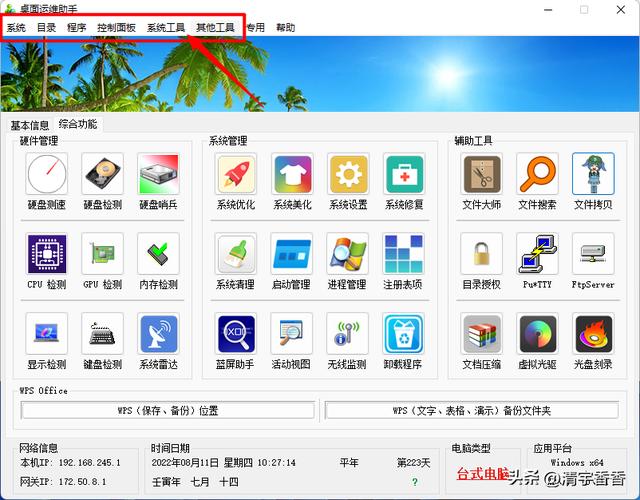
Task: Click the 本机IP 192.168.245.1 text
Action: coord(70,462)
